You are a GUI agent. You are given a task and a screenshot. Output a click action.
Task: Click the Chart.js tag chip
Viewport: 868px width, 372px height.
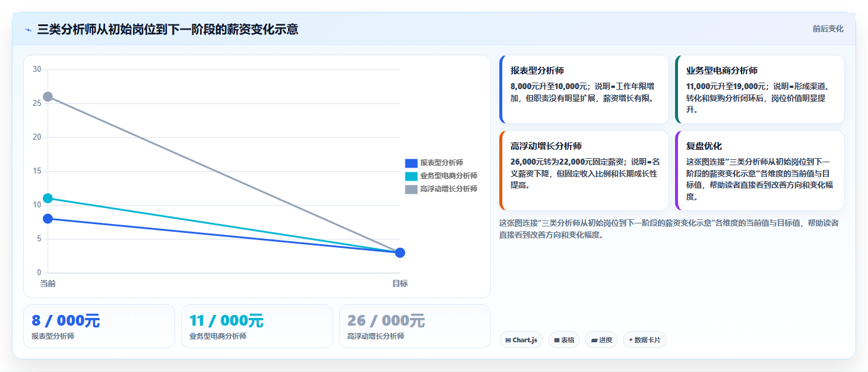pos(521,340)
